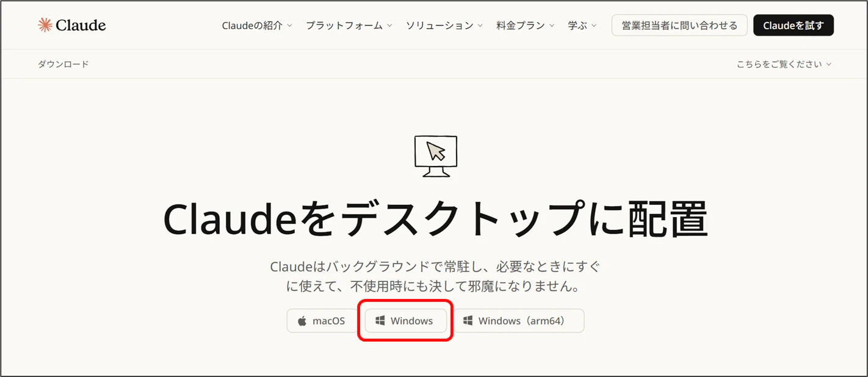Expand the chevron next to 料金プラン
The width and height of the screenshot is (868, 377).
[x=552, y=26]
